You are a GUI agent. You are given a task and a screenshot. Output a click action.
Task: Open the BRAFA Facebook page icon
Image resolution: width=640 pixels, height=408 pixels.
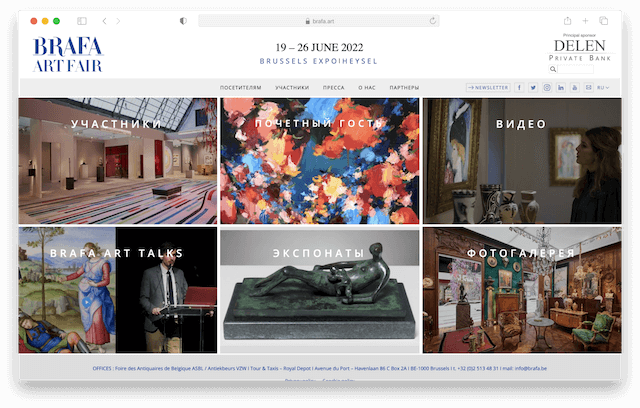(x=519, y=88)
